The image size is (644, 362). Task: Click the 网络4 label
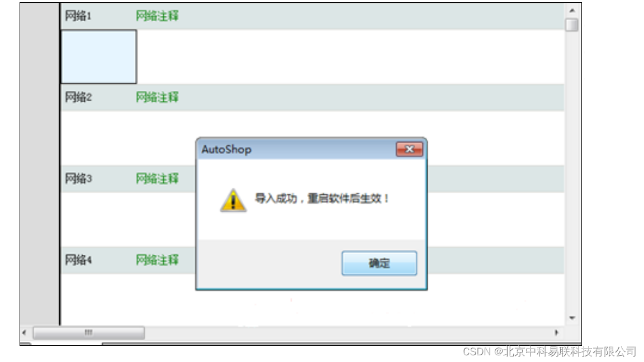pos(78,260)
